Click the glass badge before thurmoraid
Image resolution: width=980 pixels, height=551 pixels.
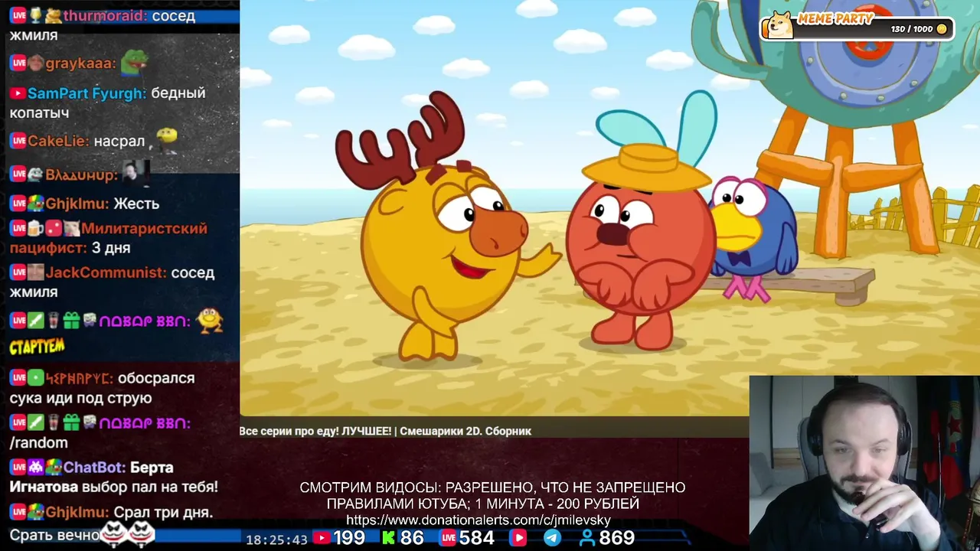click(x=35, y=15)
